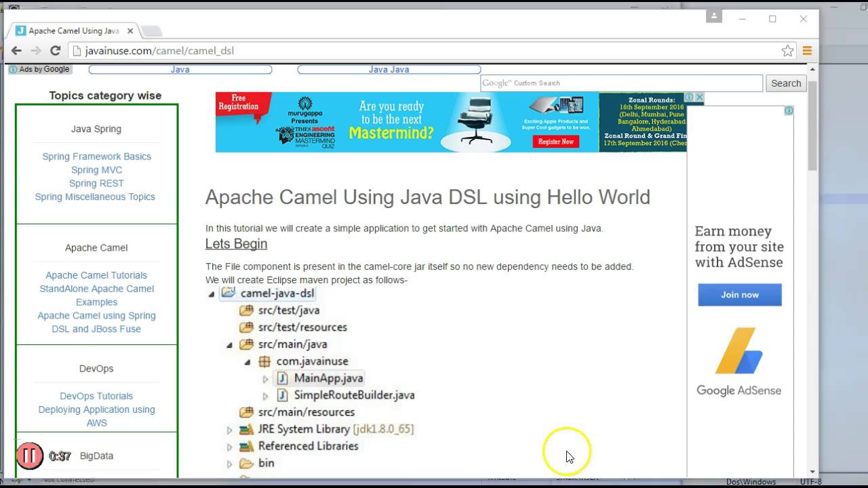This screenshot has width=868, height=488.
Task: Close the banner ad with X icon
Action: point(699,98)
